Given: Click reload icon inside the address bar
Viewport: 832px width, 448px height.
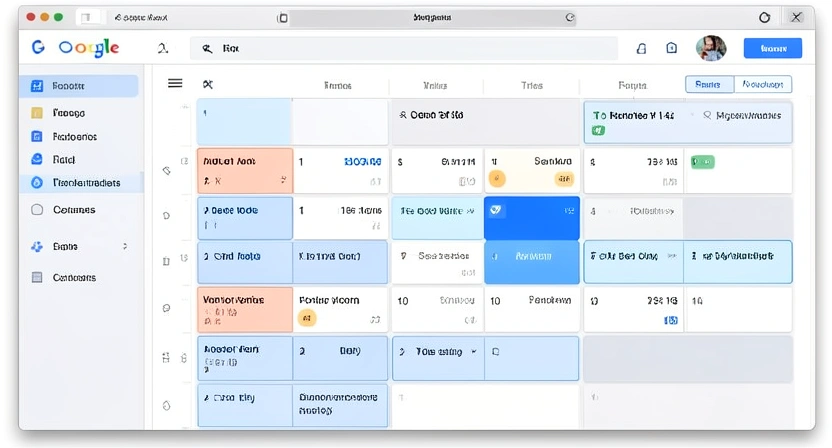Looking at the screenshot, I should (x=570, y=18).
